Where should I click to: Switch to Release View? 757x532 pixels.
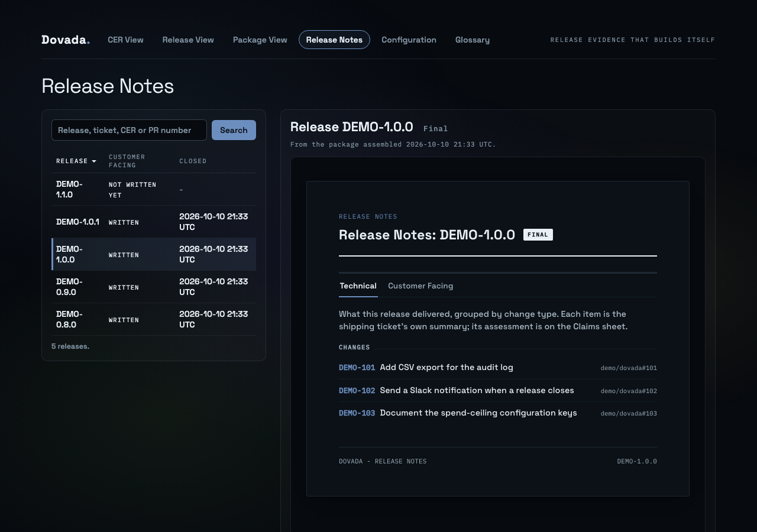[x=188, y=40]
